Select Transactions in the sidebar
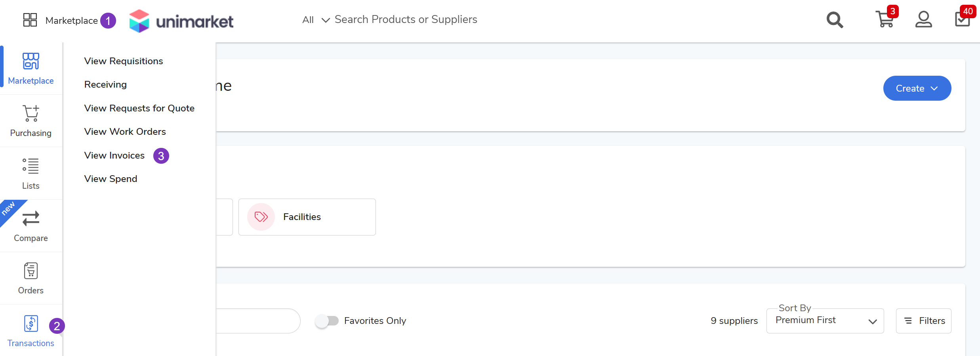980x356 pixels. point(31,331)
